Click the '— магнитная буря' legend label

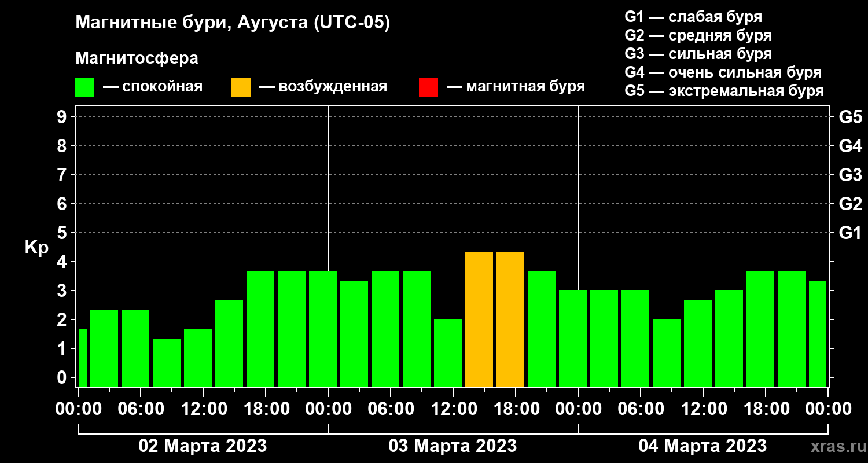click(x=516, y=87)
